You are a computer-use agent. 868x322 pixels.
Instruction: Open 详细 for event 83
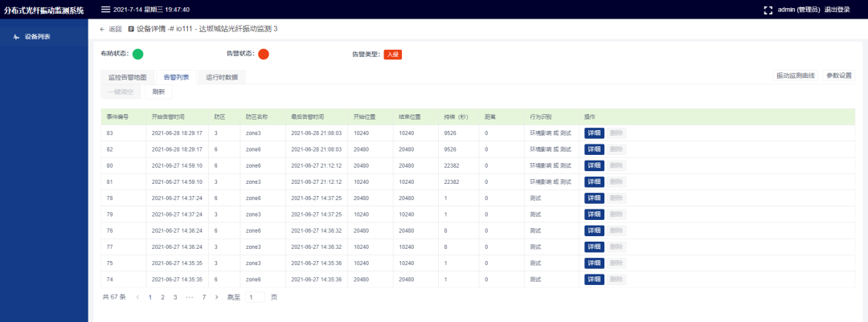tap(594, 132)
